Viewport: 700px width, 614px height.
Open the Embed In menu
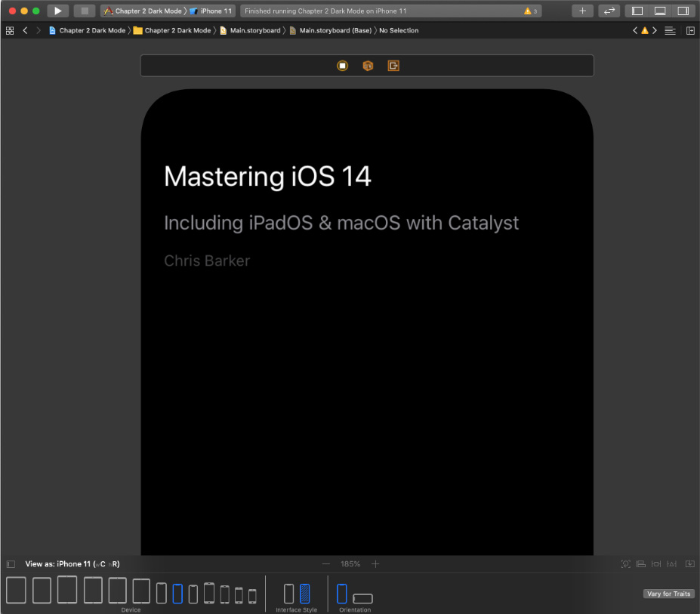(x=690, y=564)
